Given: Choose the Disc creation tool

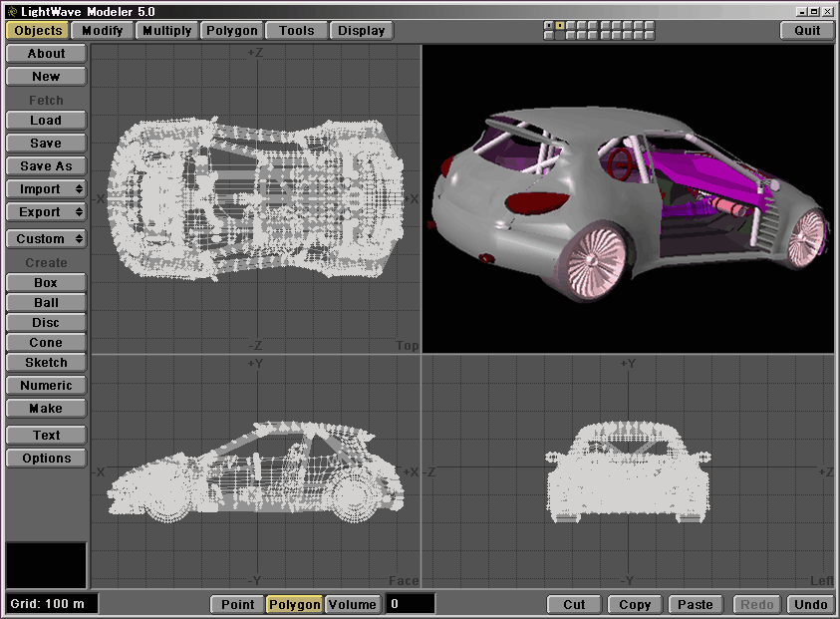Looking at the screenshot, I should [46, 323].
